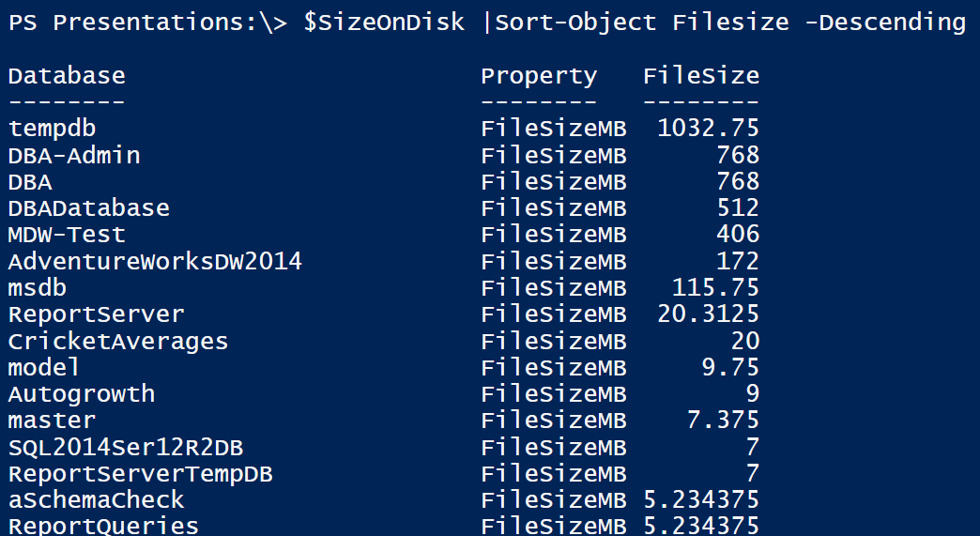Click the CricketAverages database name
Viewport: 980px width, 536px height.
click(118, 342)
